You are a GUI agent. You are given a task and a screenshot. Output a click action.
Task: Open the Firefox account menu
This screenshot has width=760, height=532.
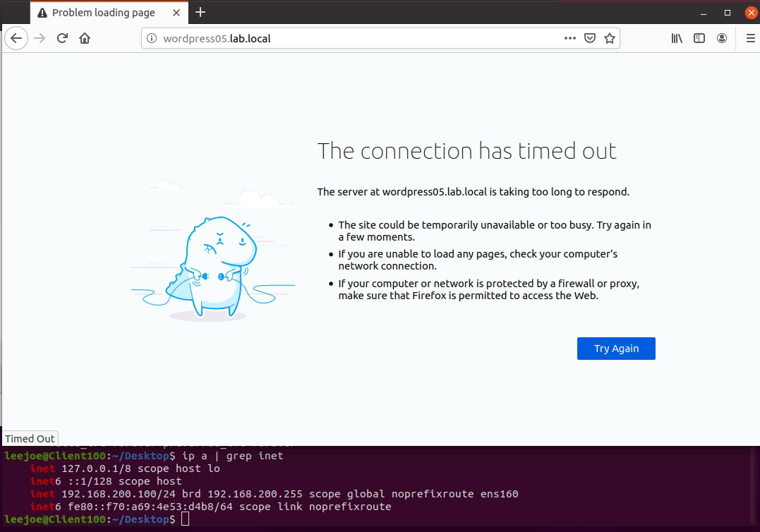722,38
